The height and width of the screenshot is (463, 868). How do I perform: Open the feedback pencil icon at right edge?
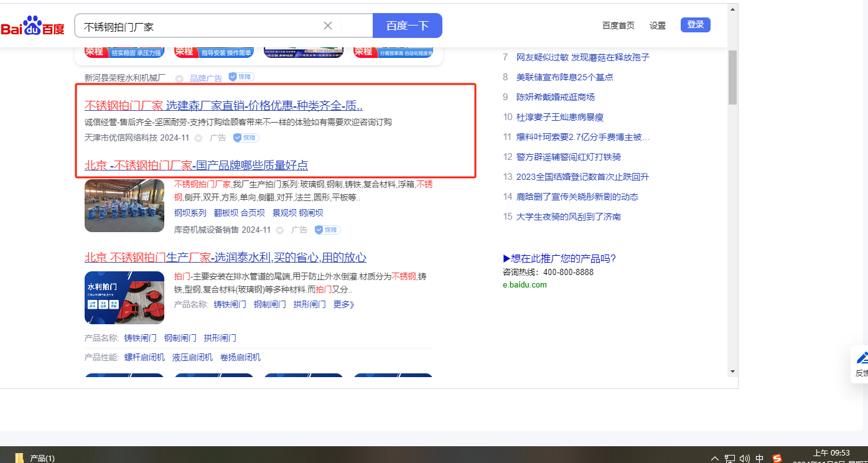coord(862,358)
